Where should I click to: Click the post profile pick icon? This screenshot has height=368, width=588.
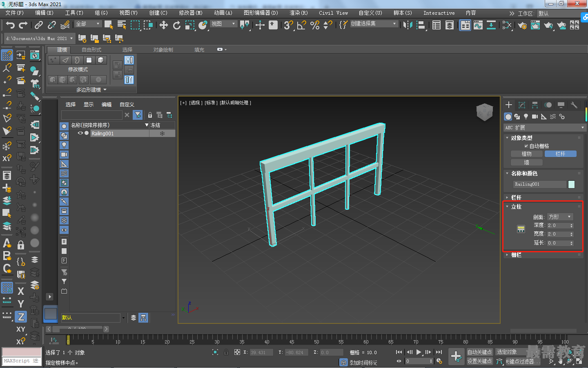pyautogui.click(x=521, y=229)
